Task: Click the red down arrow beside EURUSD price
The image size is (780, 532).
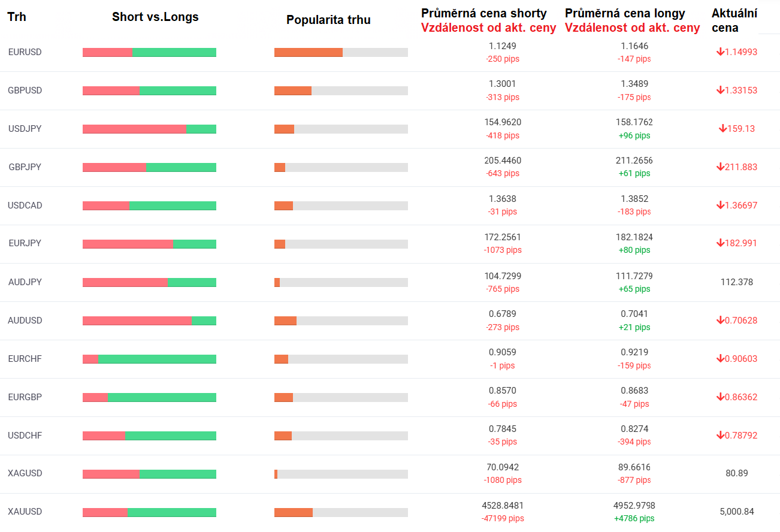Action: tap(720, 52)
